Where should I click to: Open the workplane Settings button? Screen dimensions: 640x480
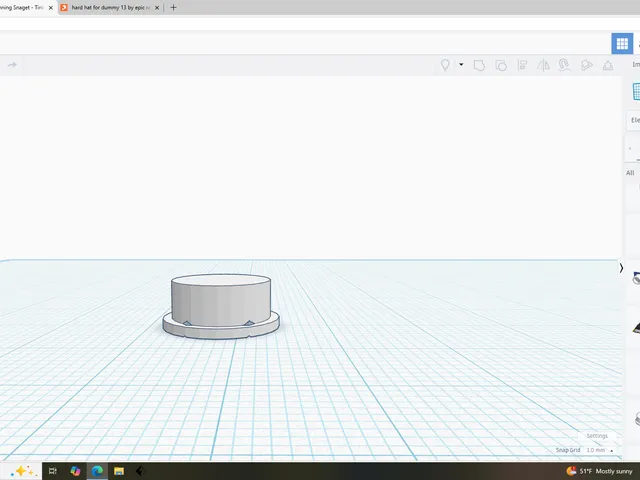(597, 436)
